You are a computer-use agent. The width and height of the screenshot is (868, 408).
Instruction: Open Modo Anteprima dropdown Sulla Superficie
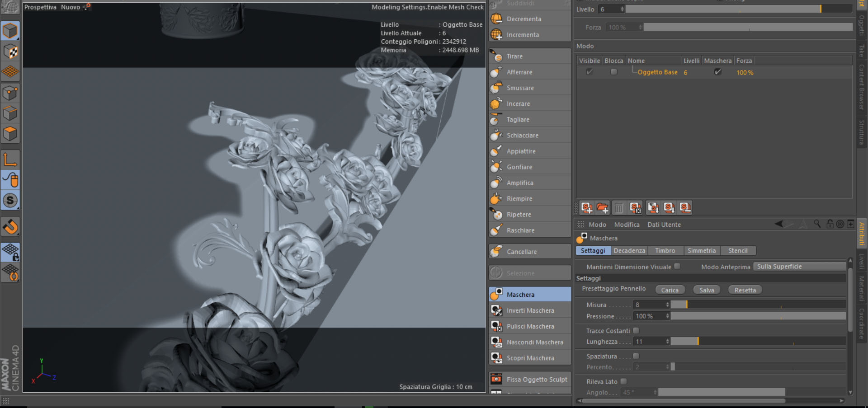[799, 267]
